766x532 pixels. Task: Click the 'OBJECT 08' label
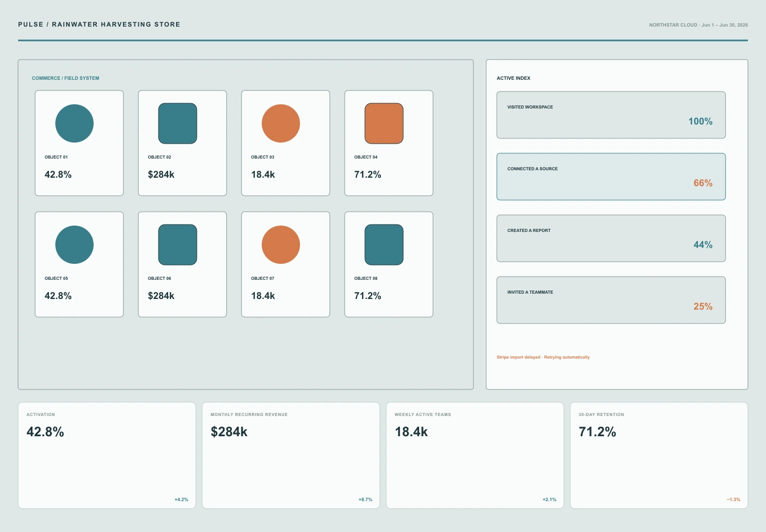[x=366, y=278]
